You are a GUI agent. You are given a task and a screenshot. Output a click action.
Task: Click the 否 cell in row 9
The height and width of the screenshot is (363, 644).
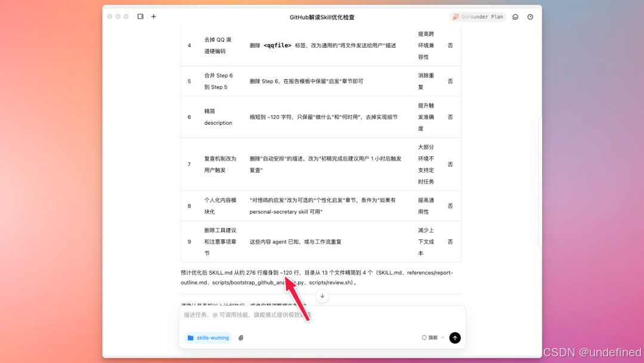pos(450,242)
